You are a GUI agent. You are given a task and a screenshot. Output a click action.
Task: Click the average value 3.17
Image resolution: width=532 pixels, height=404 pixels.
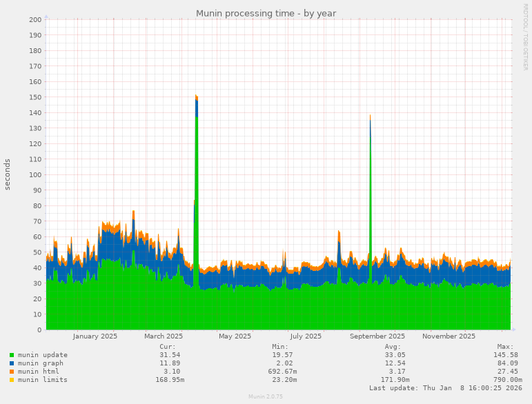click(397, 372)
